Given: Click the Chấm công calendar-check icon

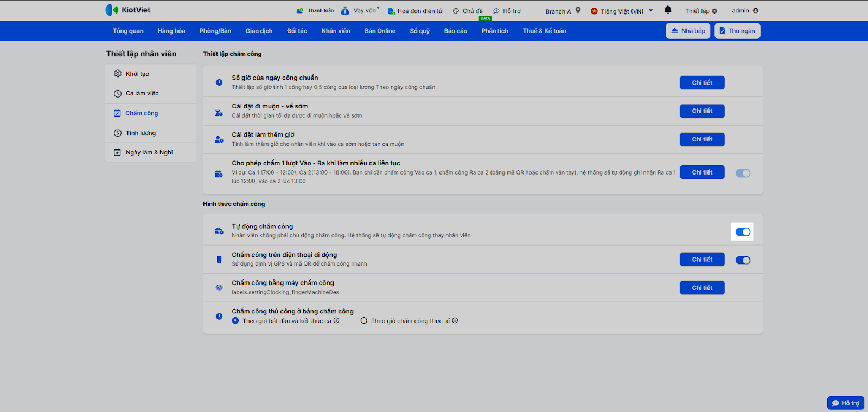Looking at the screenshot, I should (x=117, y=113).
